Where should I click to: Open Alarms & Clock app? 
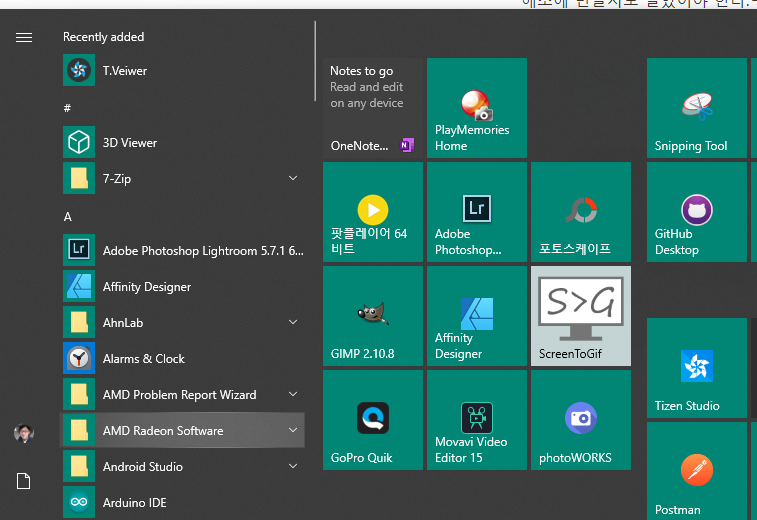coord(183,358)
